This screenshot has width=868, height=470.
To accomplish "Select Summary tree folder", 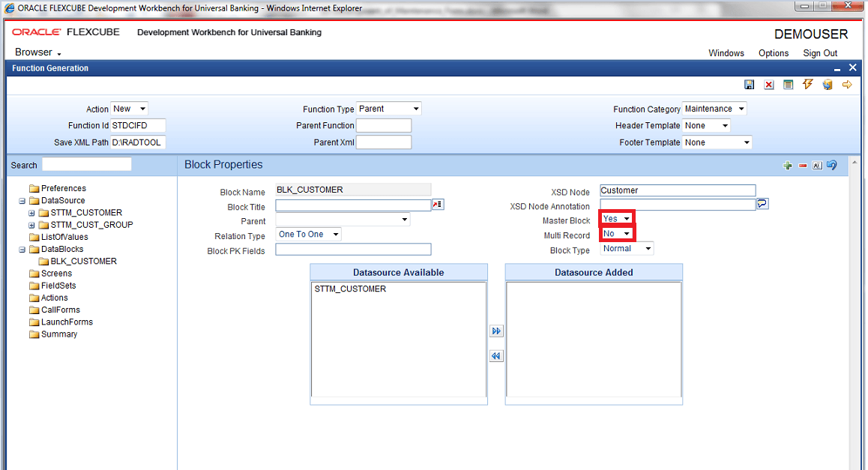I will click(x=59, y=334).
